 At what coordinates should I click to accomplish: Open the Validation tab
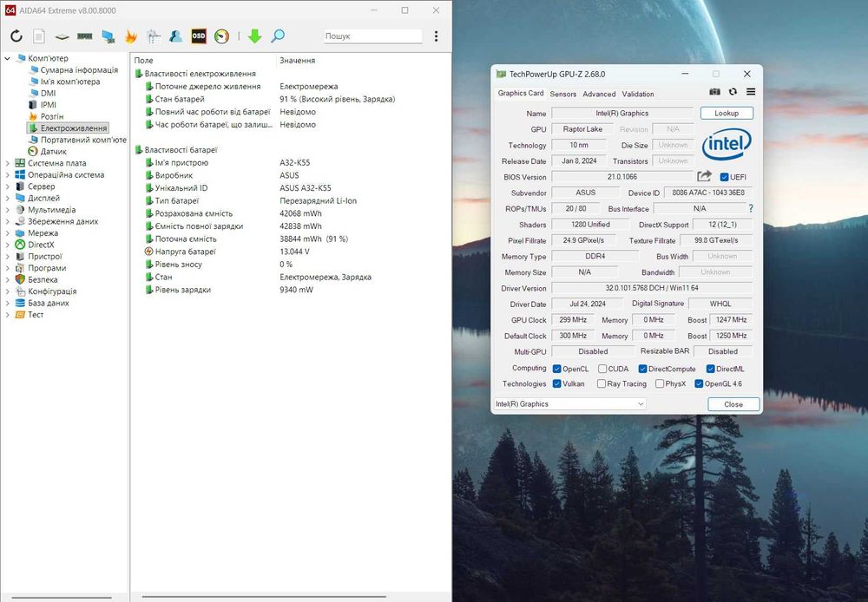tap(638, 94)
